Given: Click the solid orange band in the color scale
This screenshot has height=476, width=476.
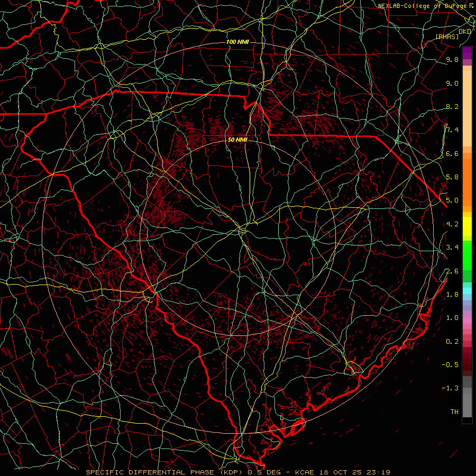Looking at the screenshot, I should tap(467, 182).
